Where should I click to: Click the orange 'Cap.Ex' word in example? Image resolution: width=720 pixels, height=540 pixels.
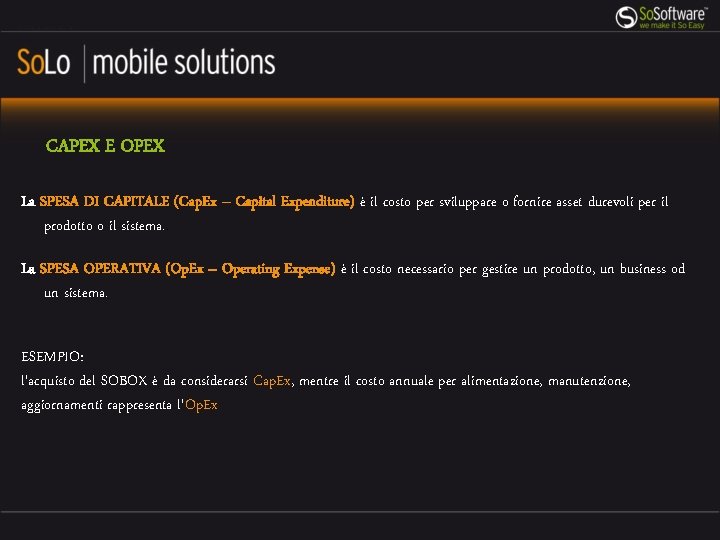click(x=272, y=381)
